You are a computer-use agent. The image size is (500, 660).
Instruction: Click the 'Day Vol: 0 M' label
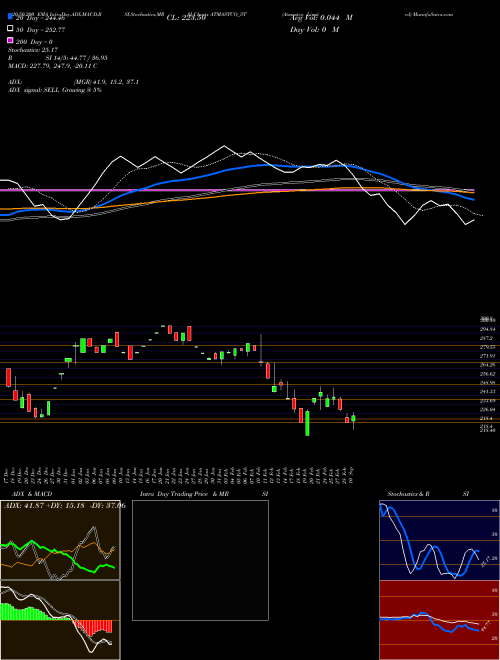point(314,29)
